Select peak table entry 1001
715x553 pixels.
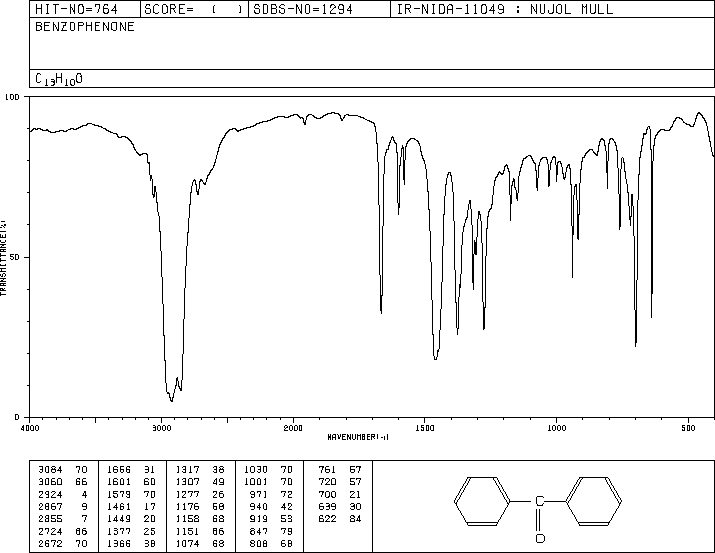point(256,482)
